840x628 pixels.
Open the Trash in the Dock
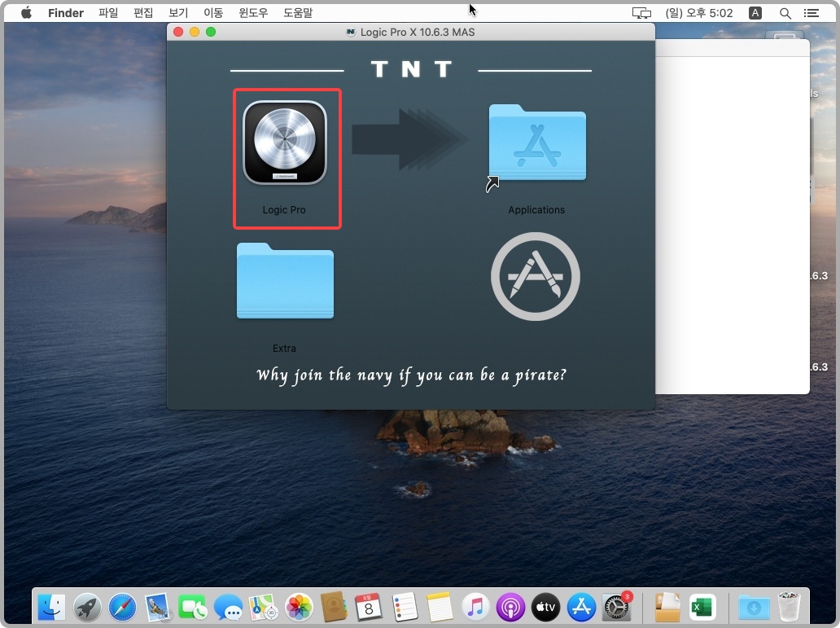(x=789, y=608)
